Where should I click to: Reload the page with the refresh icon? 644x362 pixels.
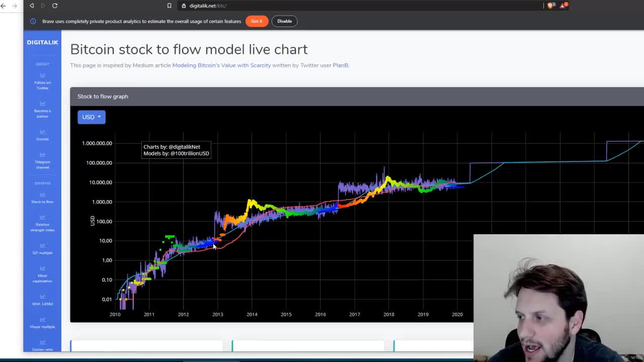(x=55, y=6)
